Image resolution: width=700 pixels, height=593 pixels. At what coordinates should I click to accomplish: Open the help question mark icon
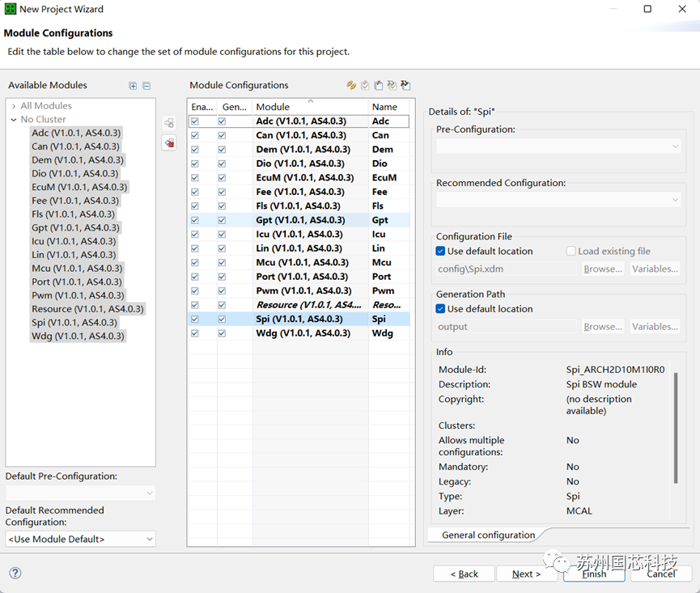[15, 573]
